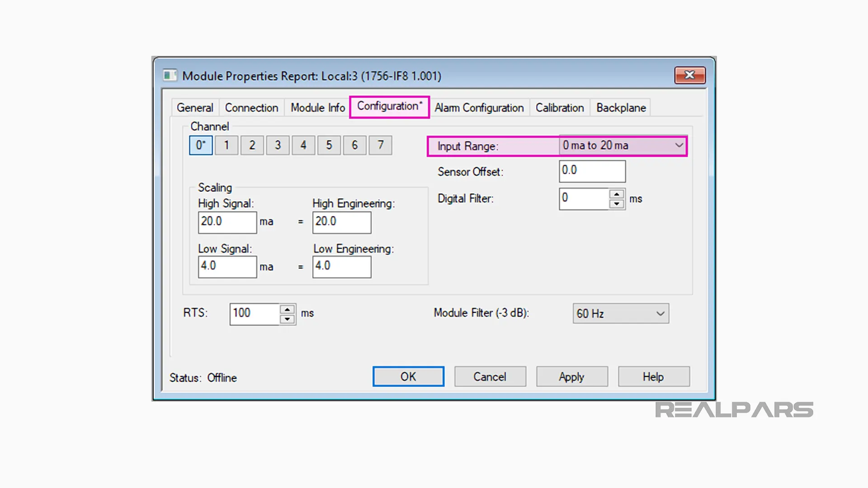This screenshot has width=868, height=488.
Task: Focus the Sensor Offset field
Action: (x=592, y=171)
